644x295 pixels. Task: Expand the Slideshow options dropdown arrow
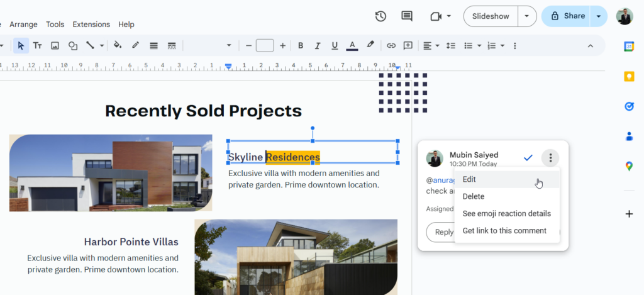coord(526,16)
